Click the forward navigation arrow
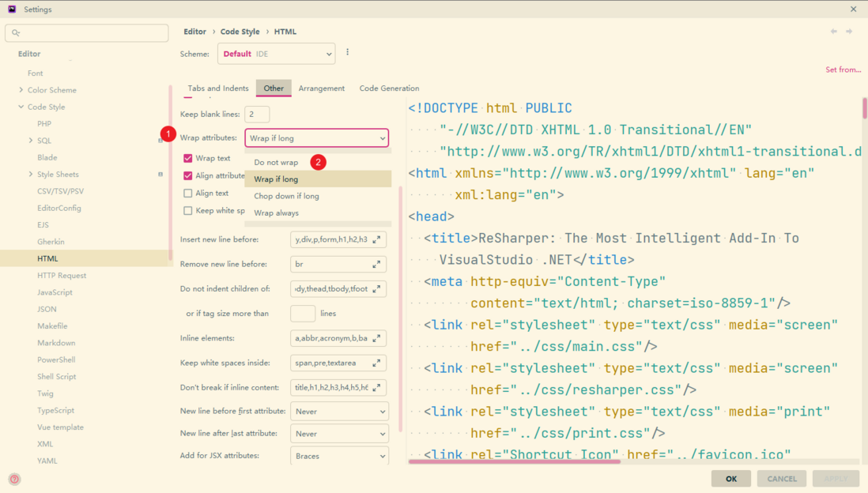Screen dimensions: 868x493 [x=848, y=32]
